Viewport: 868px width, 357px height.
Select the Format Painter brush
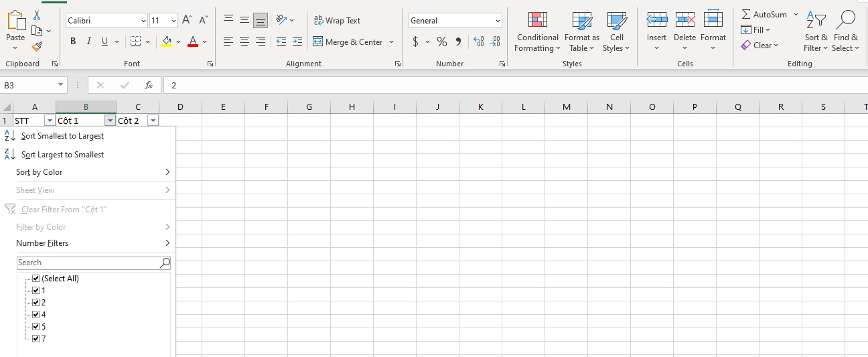tap(37, 46)
